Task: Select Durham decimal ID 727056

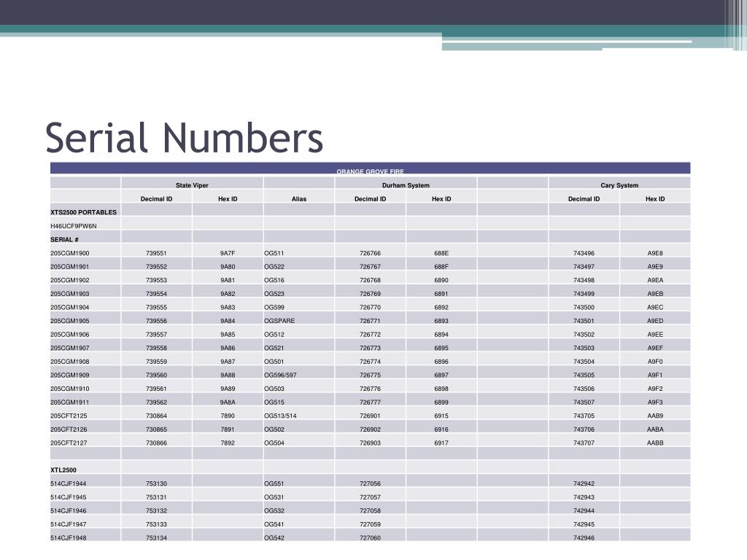Action: point(370,484)
